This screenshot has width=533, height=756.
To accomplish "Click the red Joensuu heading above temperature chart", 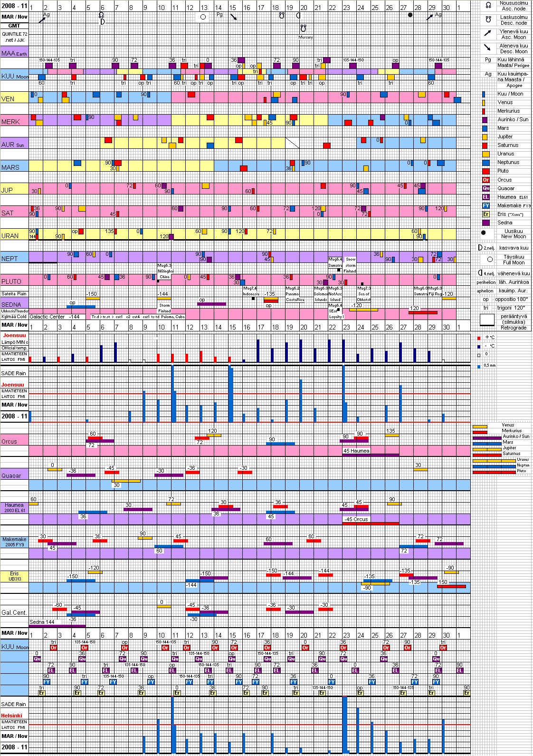I will point(14,335).
